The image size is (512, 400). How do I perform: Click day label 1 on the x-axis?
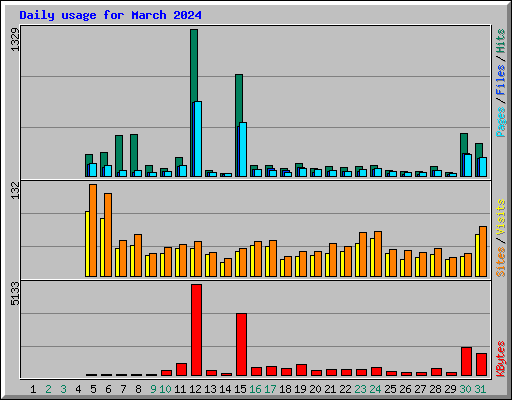33,389
